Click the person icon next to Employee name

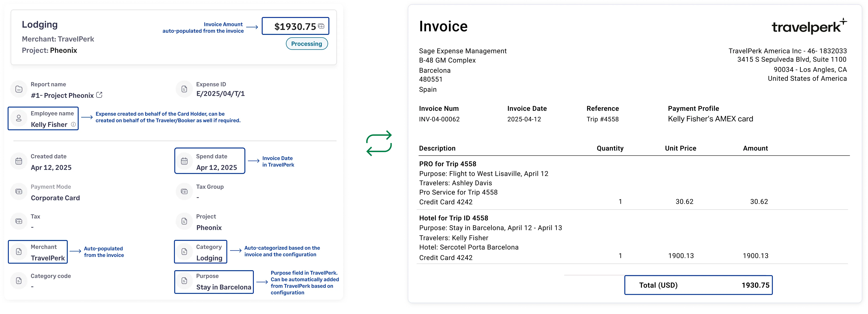click(19, 118)
